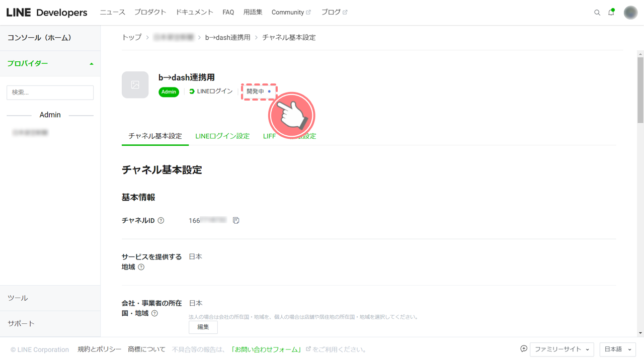Click the scrollbar down arrow

click(x=640, y=333)
